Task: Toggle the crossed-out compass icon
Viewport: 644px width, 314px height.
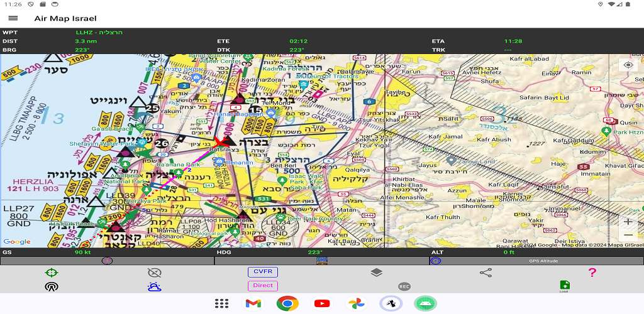Action: pyautogui.click(x=155, y=273)
